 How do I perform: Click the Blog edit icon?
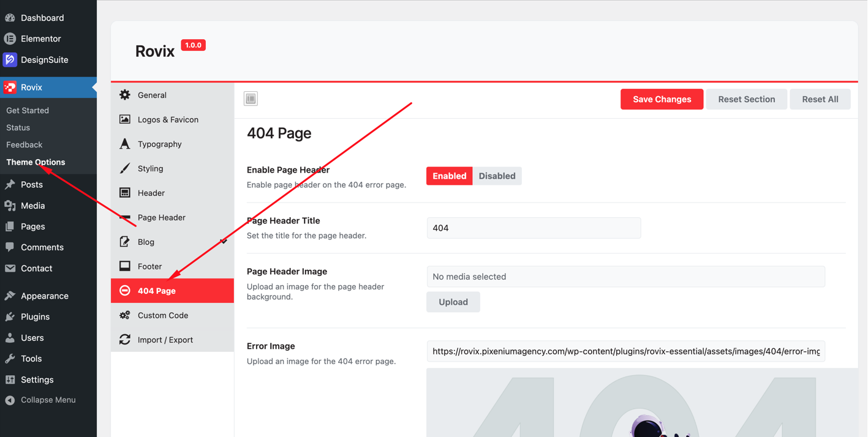[x=125, y=242]
